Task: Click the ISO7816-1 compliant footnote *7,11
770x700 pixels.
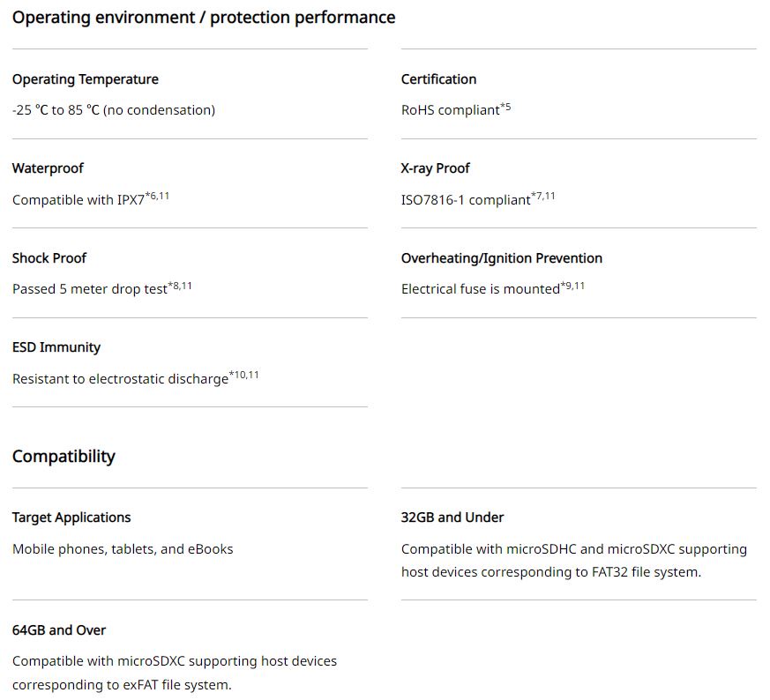Action: (x=543, y=196)
